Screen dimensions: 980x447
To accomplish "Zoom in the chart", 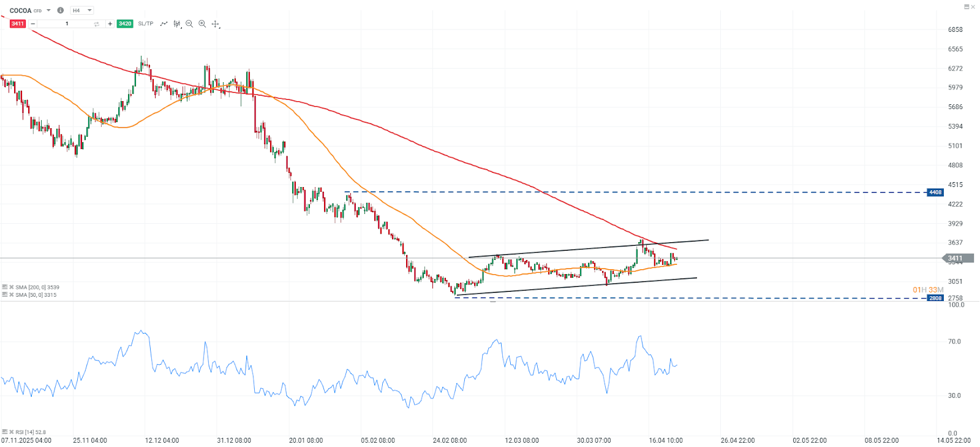I will click(x=202, y=24).
